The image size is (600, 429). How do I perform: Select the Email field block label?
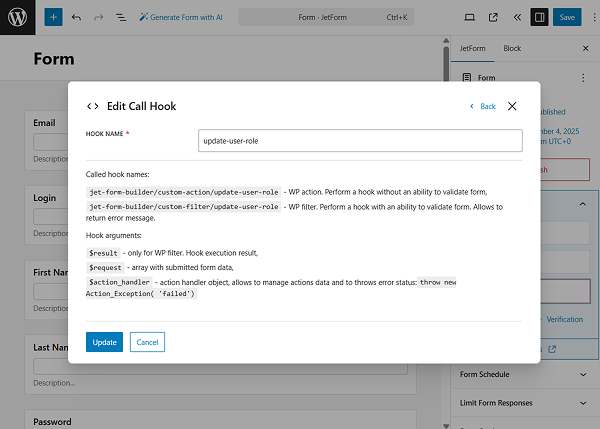pyautogui.click(x=44, y=123)
